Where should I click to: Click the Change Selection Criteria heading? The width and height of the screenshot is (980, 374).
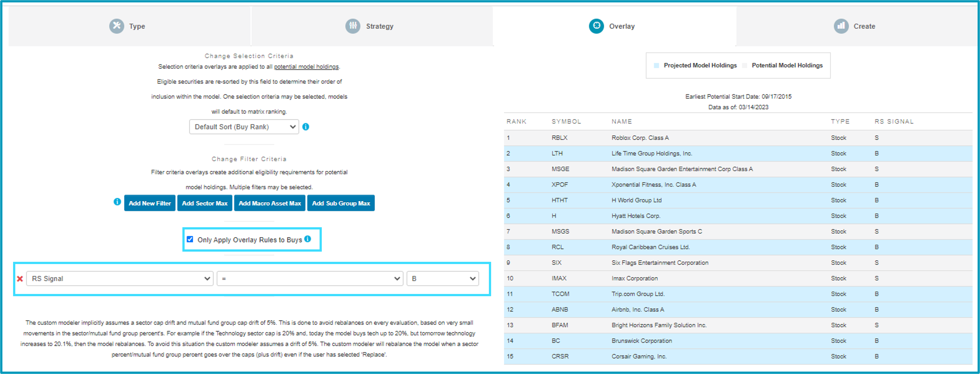[x=249, y=56]
